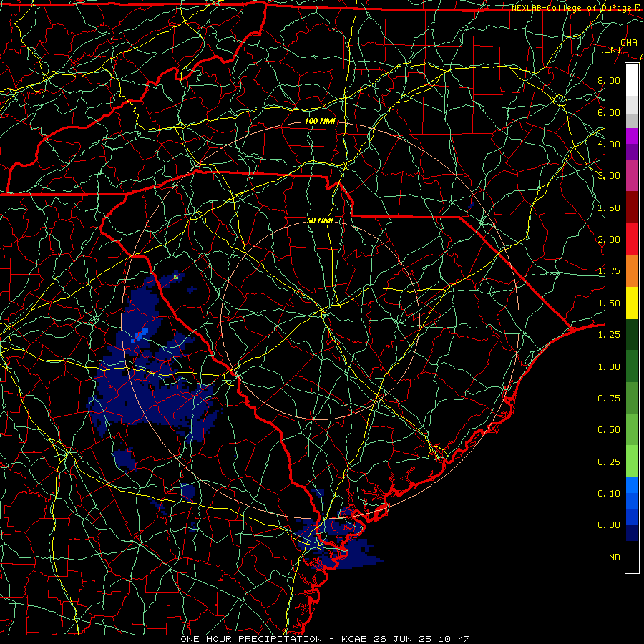644x644 pixels.
Task: Pick the bright magenta swatch on the color scale
Action: coord(632,136)
